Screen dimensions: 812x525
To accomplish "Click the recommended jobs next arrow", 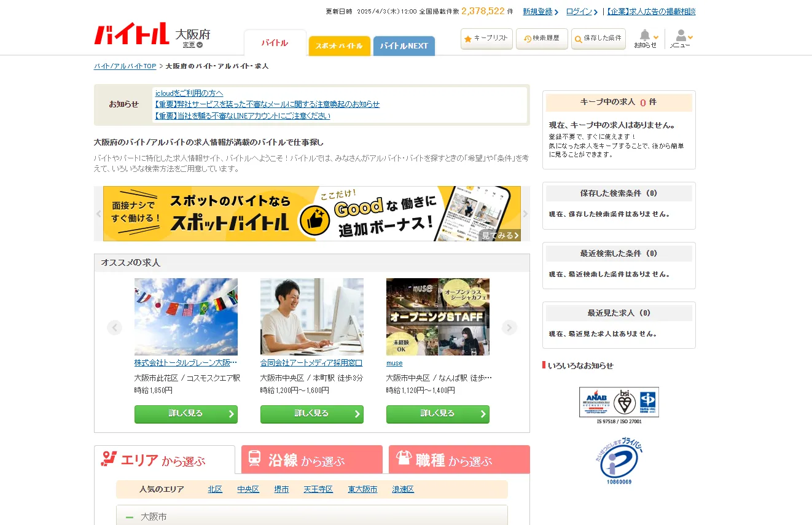I will pos(509,327).
